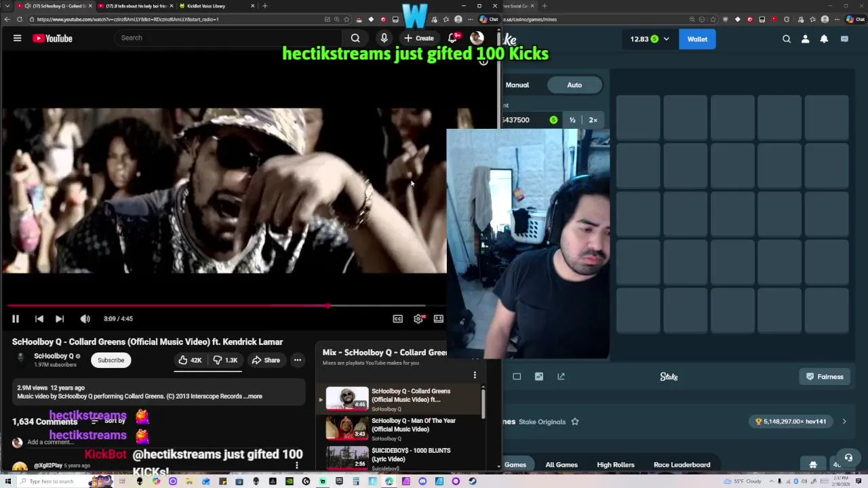The height and width of the screenshot is (488, 868).
Task: Focus the YouTube search field
Action: click(227, 38)
